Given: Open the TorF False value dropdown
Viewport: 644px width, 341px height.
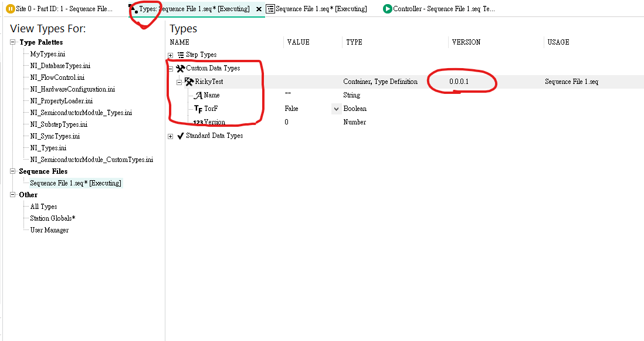Looking at the screenshot, I should (336, 109).
